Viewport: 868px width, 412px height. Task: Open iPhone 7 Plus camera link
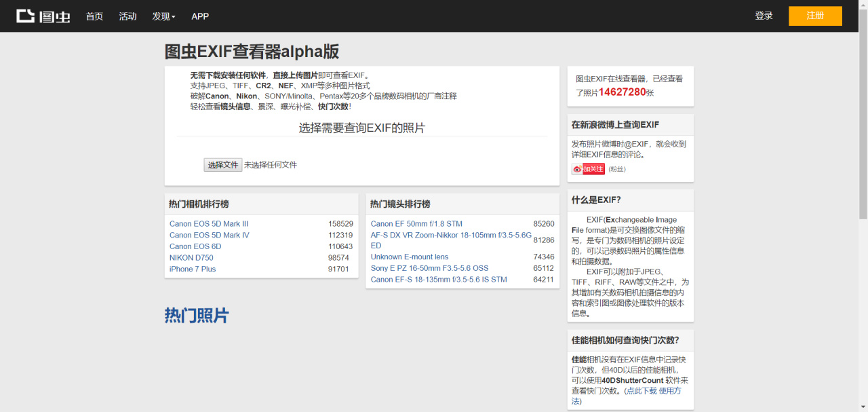click(x=193, y=269)
